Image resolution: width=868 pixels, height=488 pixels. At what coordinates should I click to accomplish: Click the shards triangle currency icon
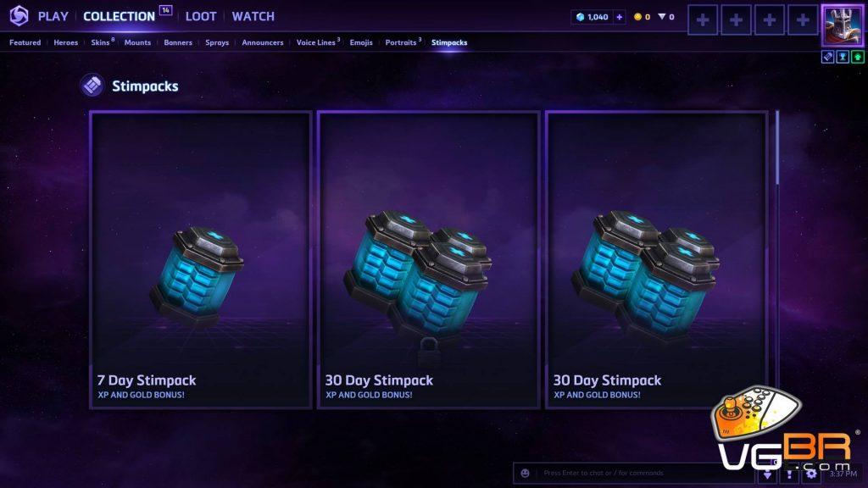click(661, 17)
